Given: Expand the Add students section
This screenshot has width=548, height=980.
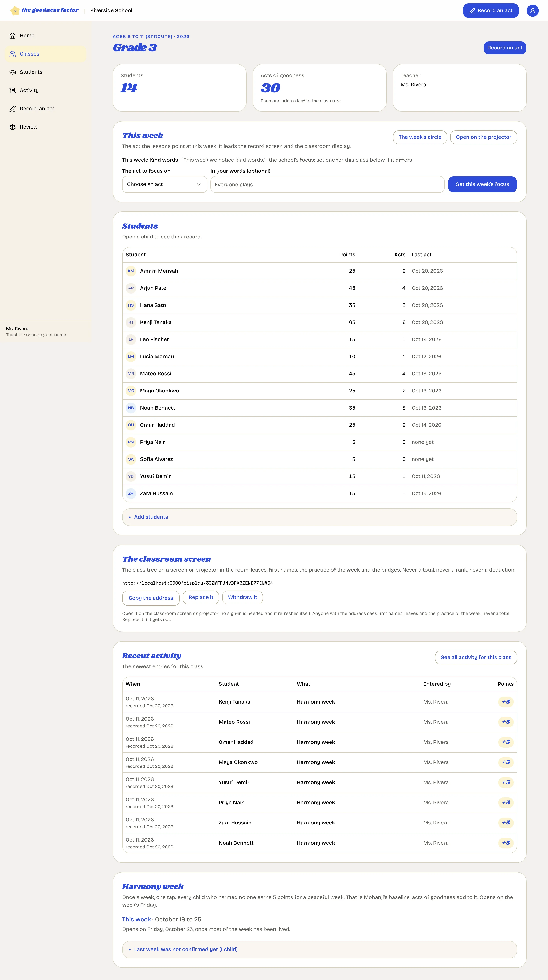Looking at the screenshot, I should coord(319,517).
